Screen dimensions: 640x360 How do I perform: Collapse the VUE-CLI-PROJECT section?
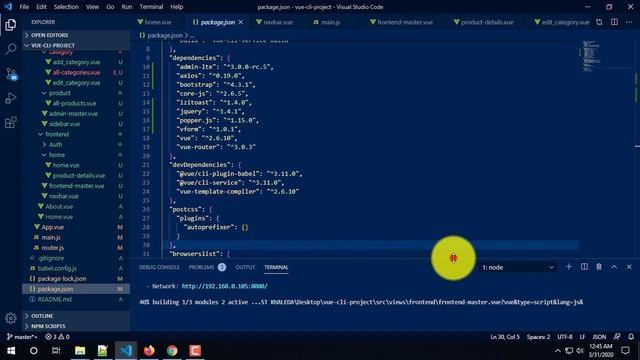[x=76, y=45]
